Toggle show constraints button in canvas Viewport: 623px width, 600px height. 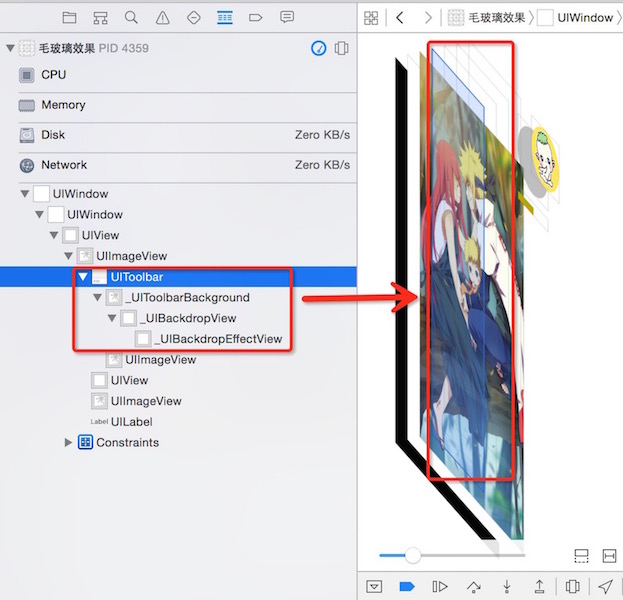point(610,555)
